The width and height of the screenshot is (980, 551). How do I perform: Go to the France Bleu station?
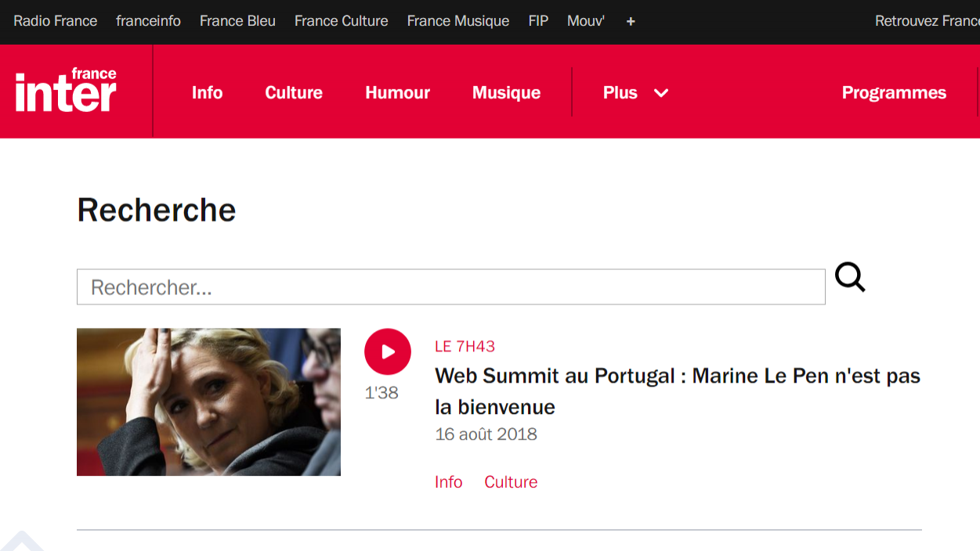(237, 21)
